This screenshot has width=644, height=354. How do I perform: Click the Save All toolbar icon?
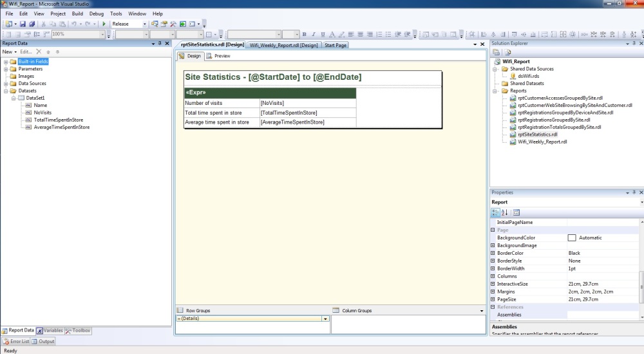[31, 24]
